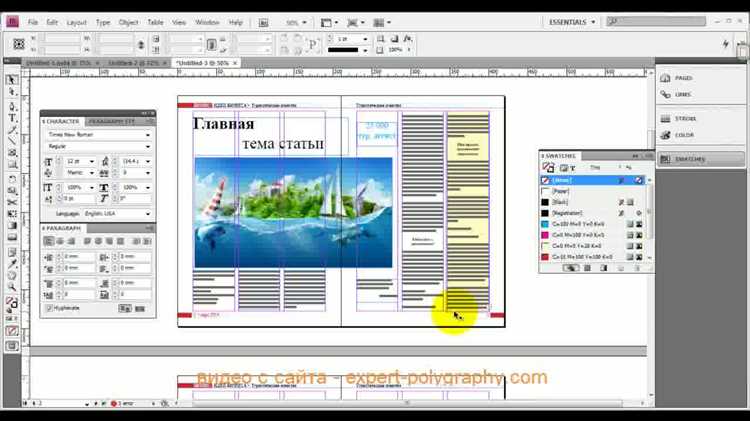This screenshot has height=421, width=750.
Task: Switch to the Paragraph Styles tab
Action: pyautogui.click(x=111, y=122)
